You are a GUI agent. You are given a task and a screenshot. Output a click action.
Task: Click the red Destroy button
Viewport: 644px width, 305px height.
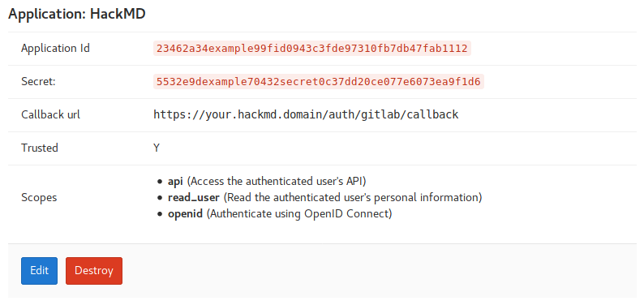(94, 270)
